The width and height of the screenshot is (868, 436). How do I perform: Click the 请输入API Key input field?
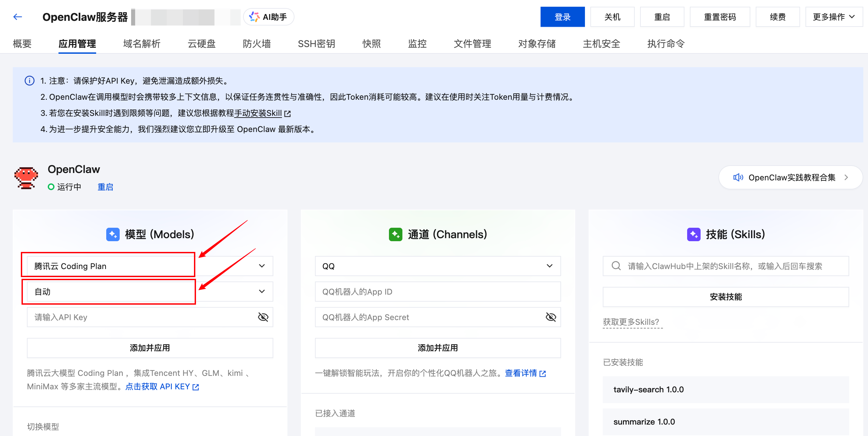pos(135,317)
